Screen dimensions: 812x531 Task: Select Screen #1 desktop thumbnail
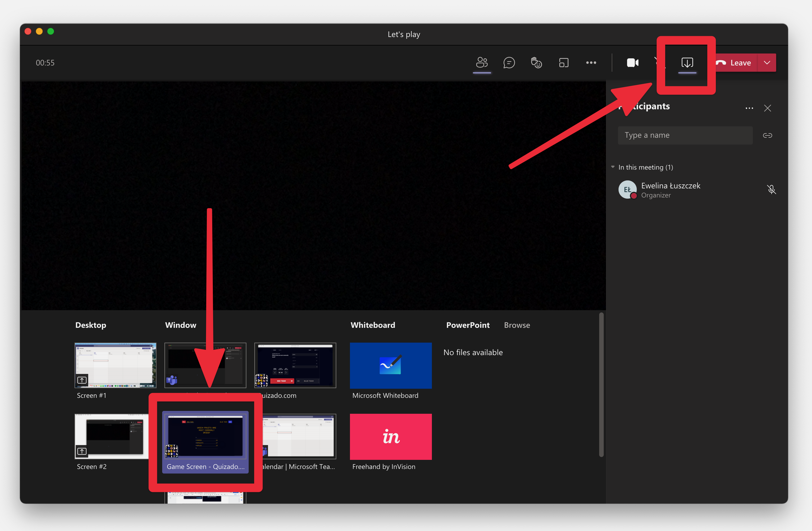click(115, 365)
